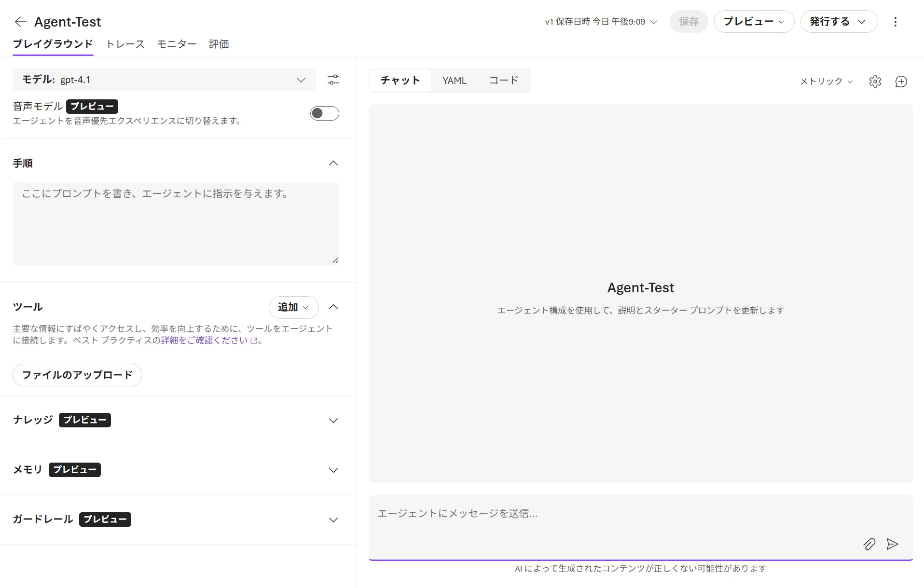Collapse the ツール section chevron
Image resolution: width=924 pixels, height=588 pixels.
pos(333,307)
